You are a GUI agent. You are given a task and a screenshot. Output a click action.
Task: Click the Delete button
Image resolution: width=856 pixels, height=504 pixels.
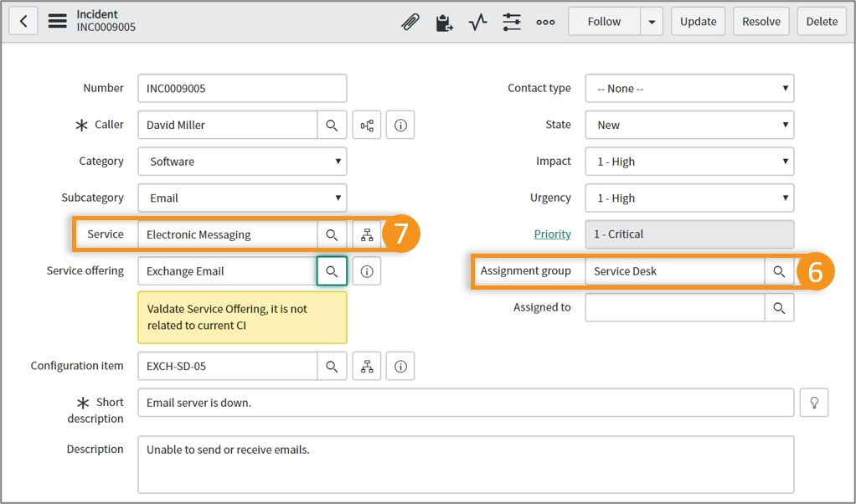pos(822,22)
